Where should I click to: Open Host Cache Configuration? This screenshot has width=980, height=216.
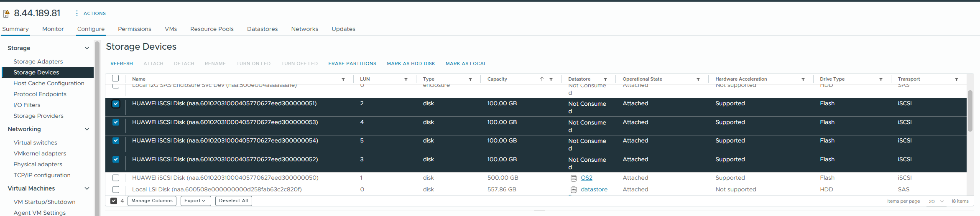click(x=49, y=83)
